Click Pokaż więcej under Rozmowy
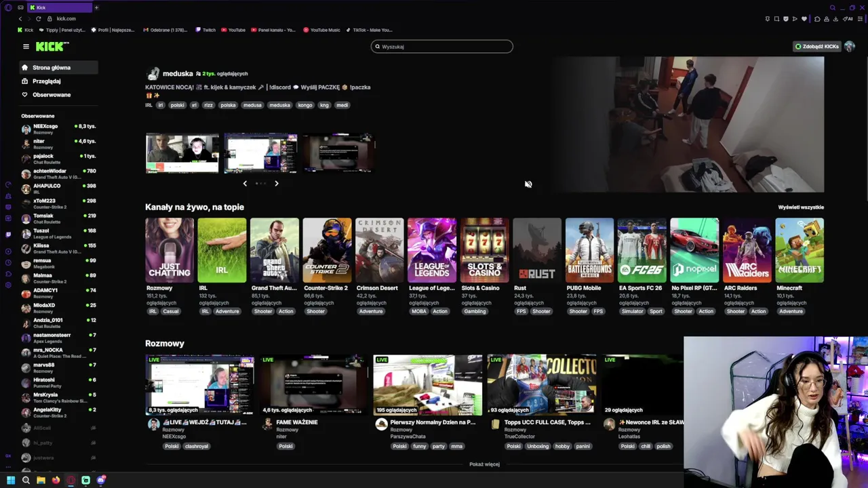The height and width of the screenshot is (488, 868). (x=484, y=464)
